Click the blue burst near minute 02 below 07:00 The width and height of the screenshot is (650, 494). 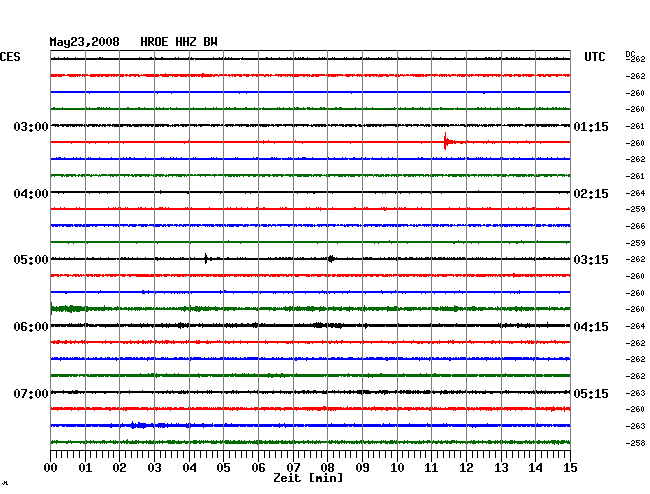point(138,425)
